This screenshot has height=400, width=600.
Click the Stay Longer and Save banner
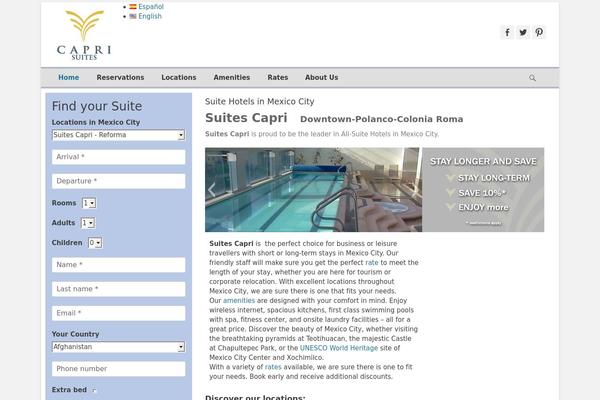483,190
